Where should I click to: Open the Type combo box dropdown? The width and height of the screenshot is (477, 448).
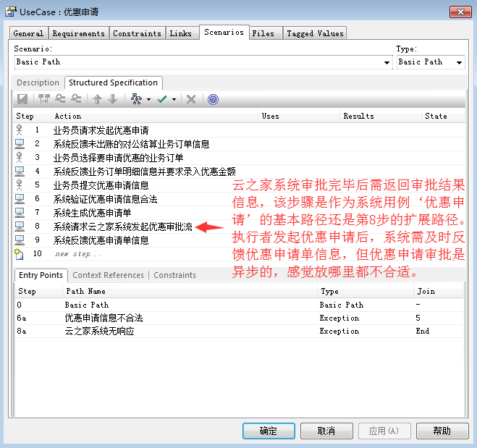pyautogui.click(x=459, y=63)
